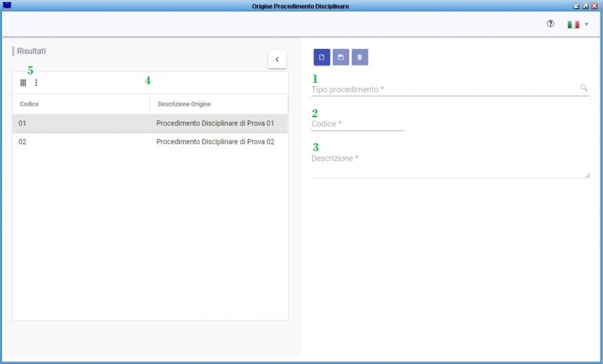Expand the language selector dropdown arrow
The image size is (603, 364).
pos(586,24)
